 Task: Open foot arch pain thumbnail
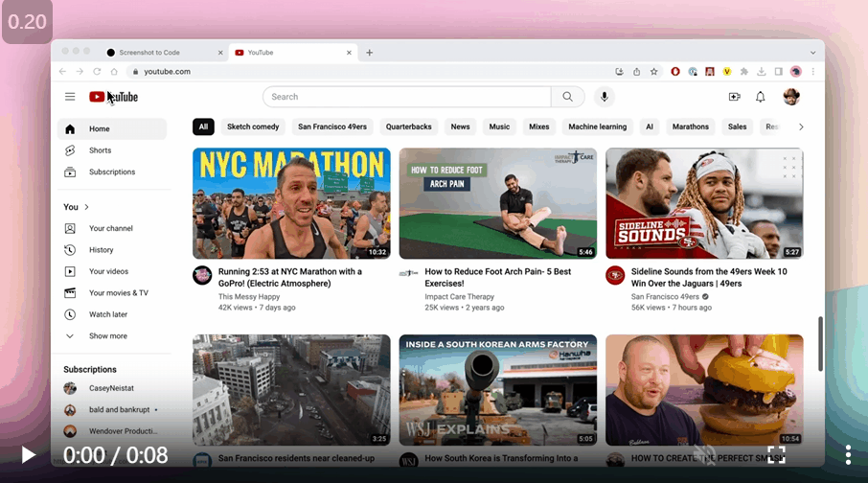click(x=497, y=203)
